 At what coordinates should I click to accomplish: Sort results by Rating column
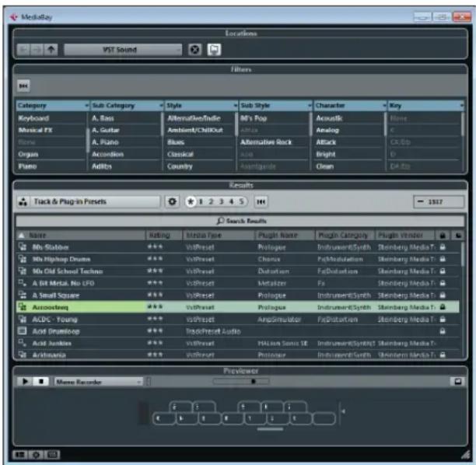(164, 236)
